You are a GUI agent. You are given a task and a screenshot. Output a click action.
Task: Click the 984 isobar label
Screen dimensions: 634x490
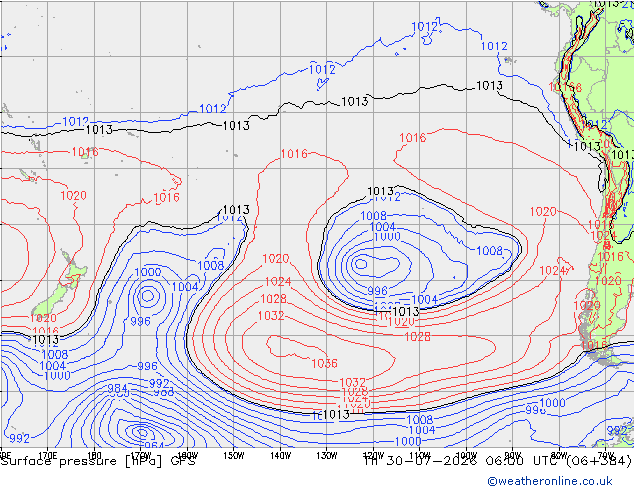coord(117,388)
